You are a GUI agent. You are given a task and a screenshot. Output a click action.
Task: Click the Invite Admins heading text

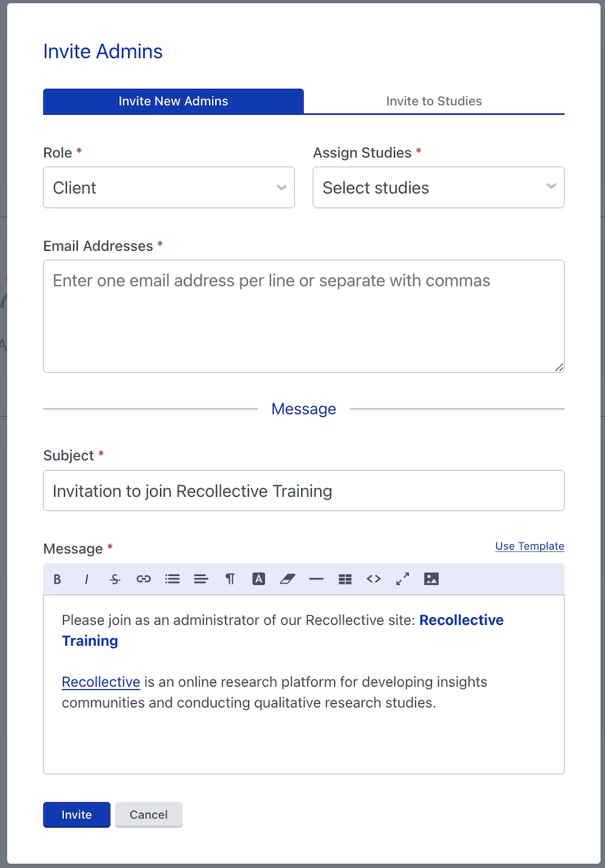pyautogui.click(x=103, y=52)
